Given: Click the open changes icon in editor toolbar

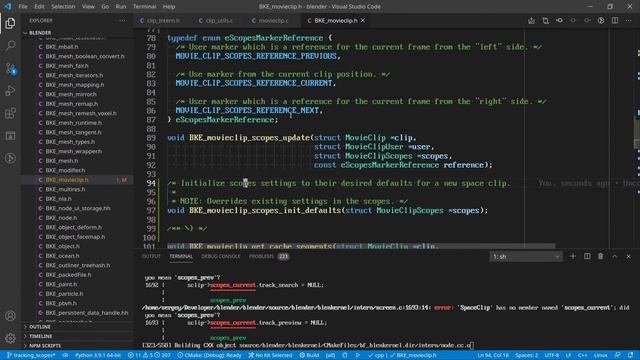Looking at the screenshot, I should click(x=545, y=20).
